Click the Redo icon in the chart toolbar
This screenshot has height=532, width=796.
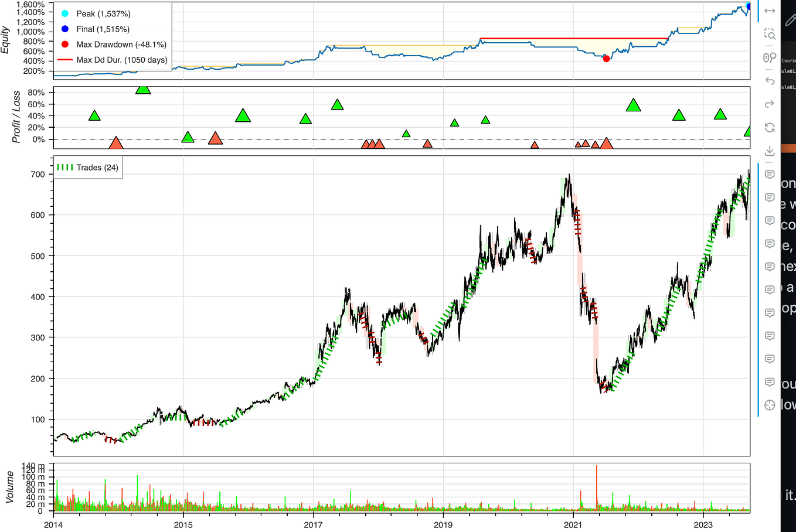click(769, 104)
